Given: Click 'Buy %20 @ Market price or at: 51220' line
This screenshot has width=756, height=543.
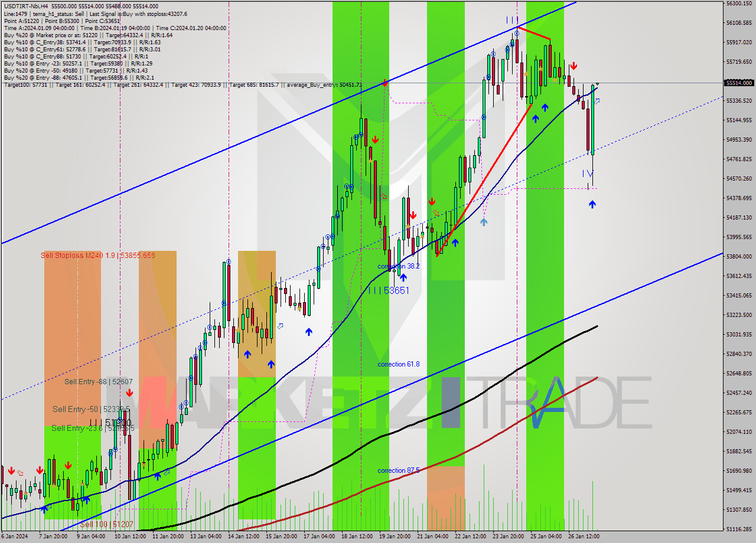Looking at the screenshot, I should click(88, 35).
